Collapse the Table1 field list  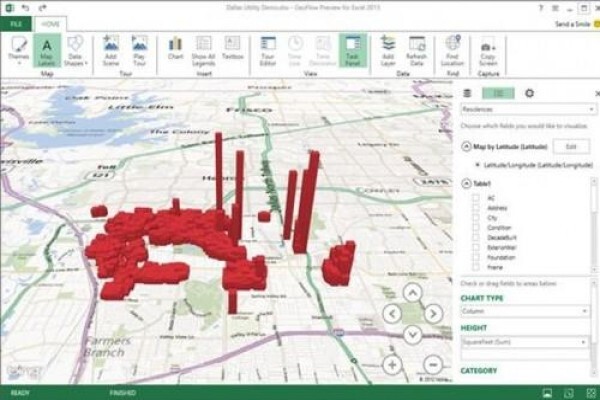coord(466,184)
